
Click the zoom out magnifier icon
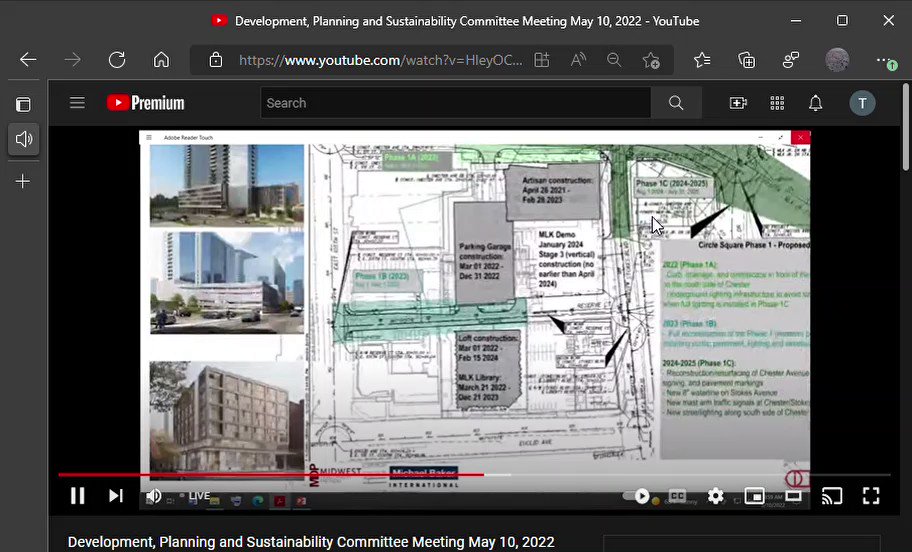pos(614,59)
